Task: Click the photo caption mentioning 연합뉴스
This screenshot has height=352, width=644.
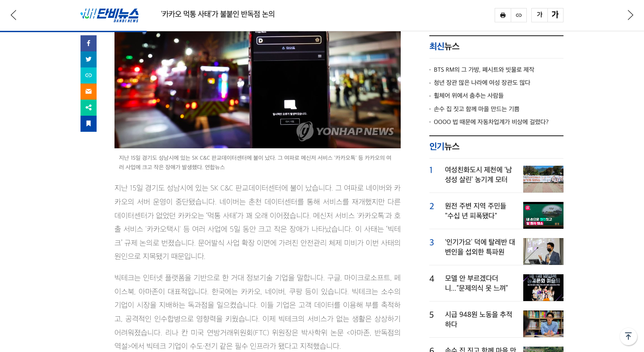Action: [255, 163]
